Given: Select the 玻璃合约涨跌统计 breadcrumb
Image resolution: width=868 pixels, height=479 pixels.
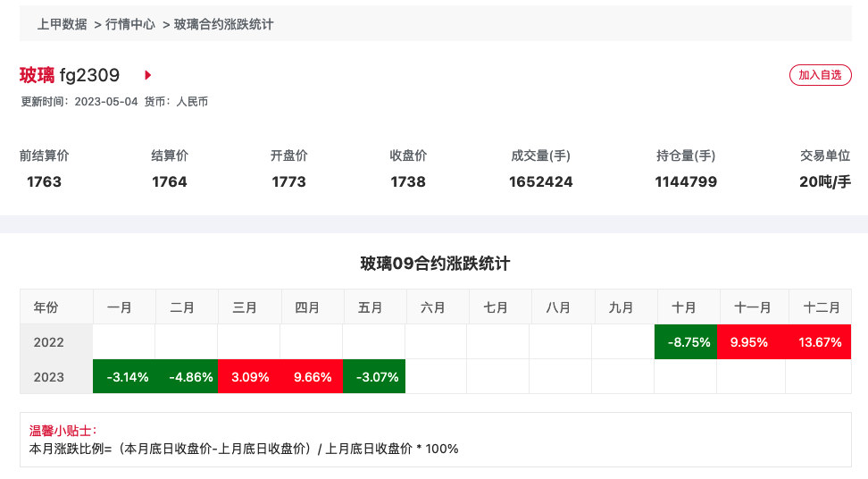Looking at the screenshot, I should [x=223, y=24].
